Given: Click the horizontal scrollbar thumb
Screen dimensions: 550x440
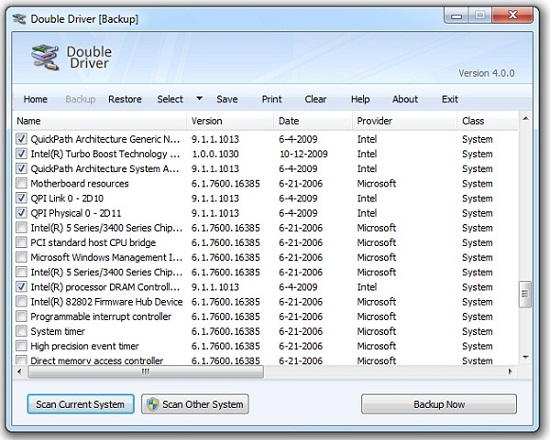Looking at the screenshot, I should 146,372.
